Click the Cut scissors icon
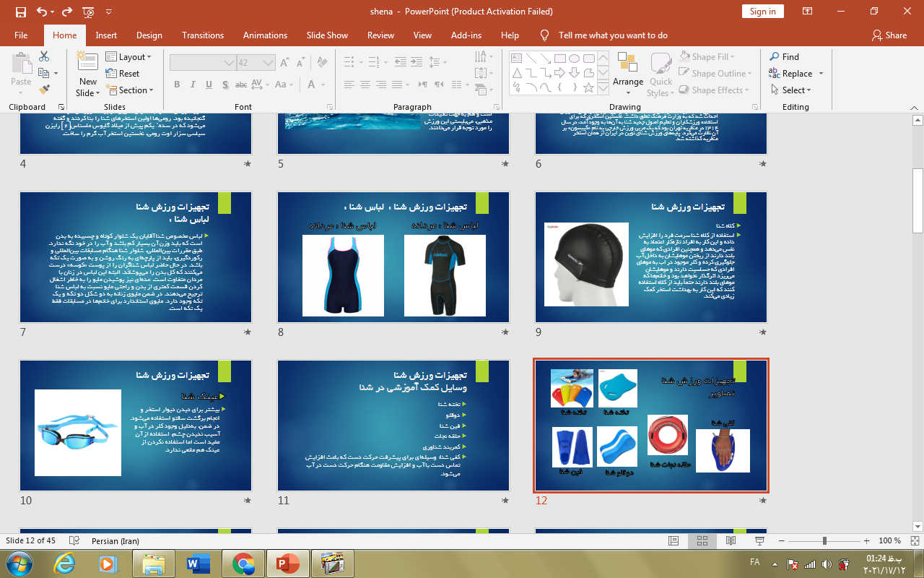 tap(44, 56)
